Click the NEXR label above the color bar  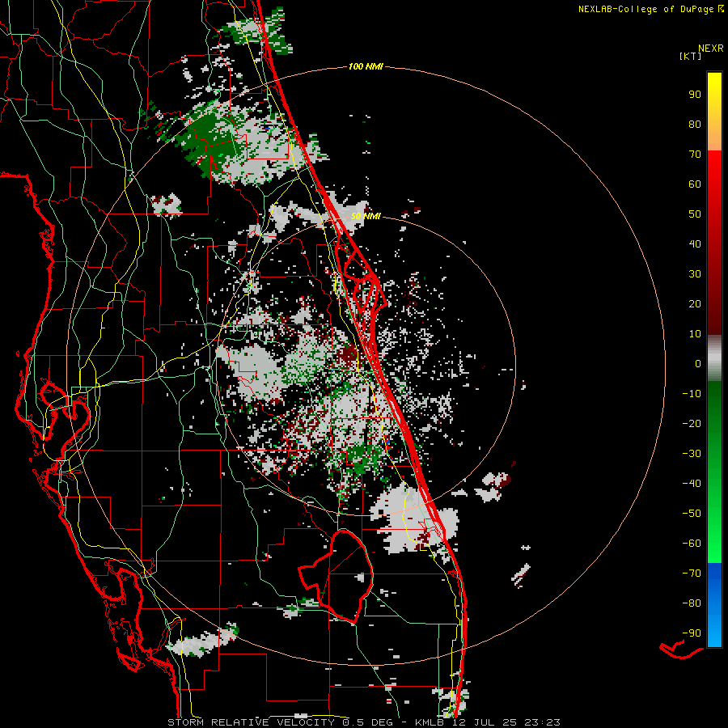click(x=711, y=49)
